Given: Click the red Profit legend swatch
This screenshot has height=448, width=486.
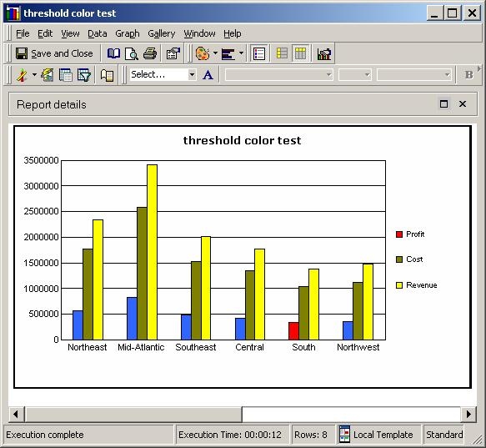Looking at the screenshot, I should pyautogui.click(x=399, y=234).
